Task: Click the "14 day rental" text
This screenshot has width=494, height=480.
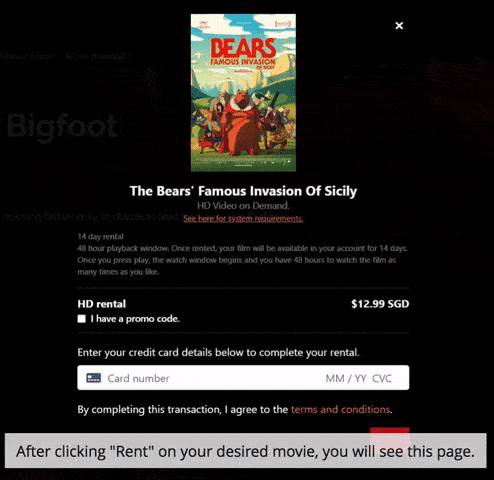Action: (x=100, y=236)
